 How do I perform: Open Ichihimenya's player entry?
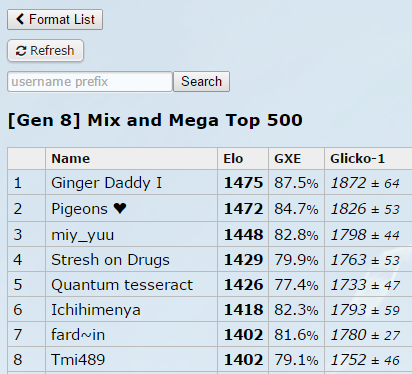click(x=96, y=310)
